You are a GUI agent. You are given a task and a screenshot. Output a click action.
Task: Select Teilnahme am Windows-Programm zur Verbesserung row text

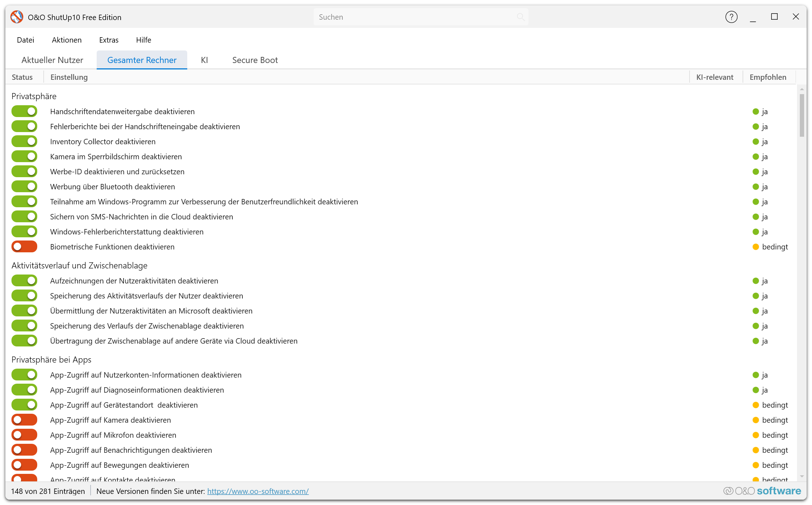tap(204, 202)
